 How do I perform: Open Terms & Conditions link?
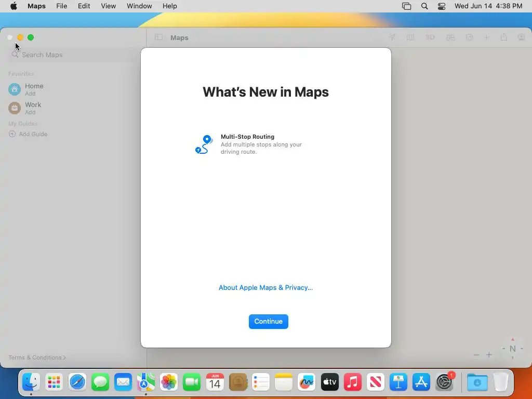(37, 357)
